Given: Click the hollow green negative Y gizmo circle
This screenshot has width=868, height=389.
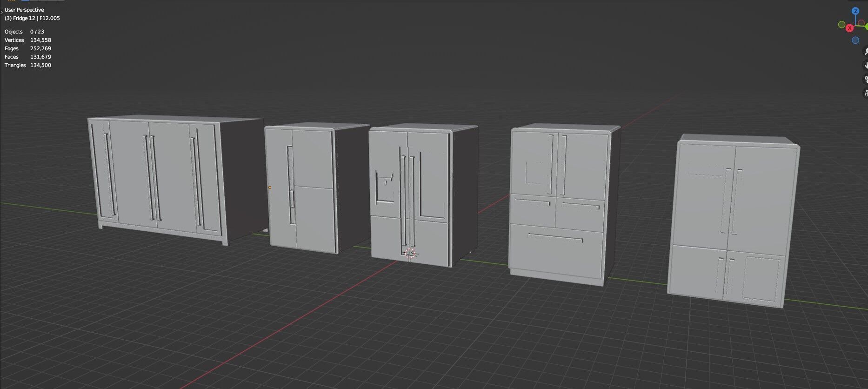Looking at the screenshot, I should pos(841,24).
